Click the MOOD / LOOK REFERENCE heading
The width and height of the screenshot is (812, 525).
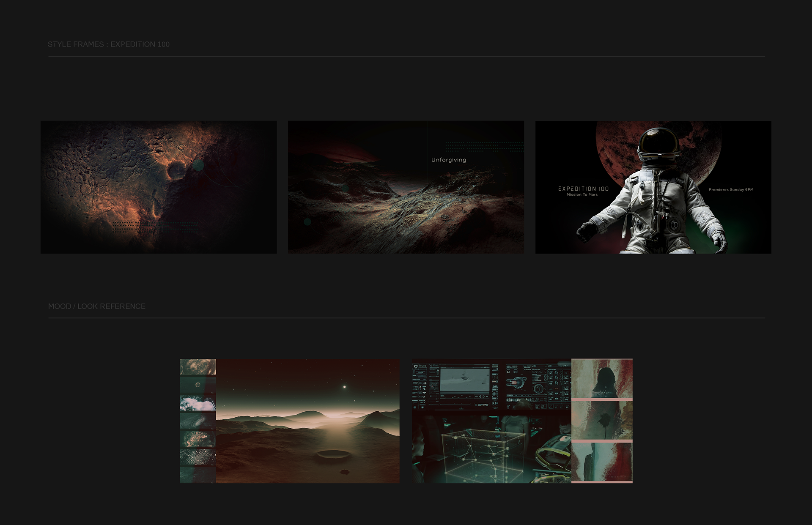click(x=96, y=306)
